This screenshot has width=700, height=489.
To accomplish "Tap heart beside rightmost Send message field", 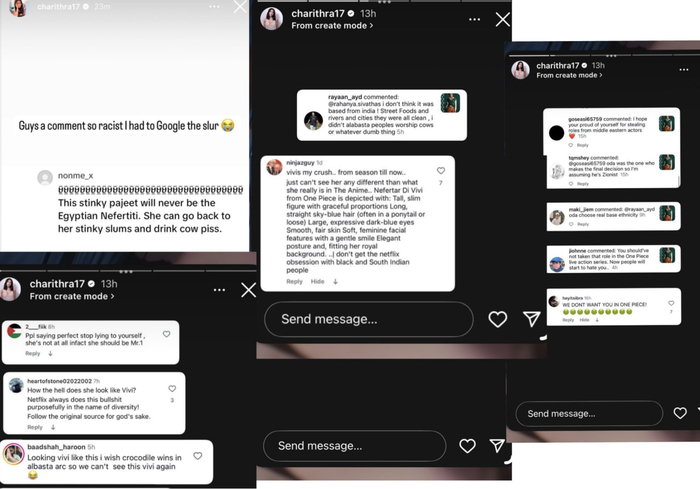I will click(x=680, y=413).
